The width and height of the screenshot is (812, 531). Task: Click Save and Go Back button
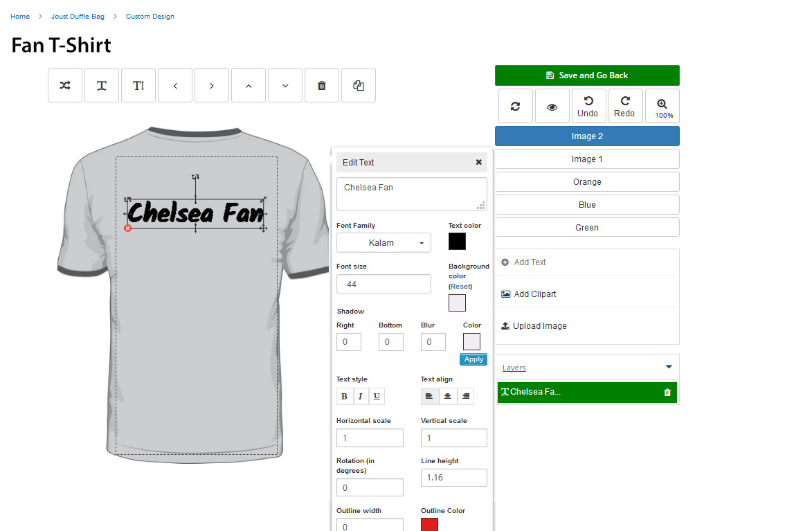587,75
